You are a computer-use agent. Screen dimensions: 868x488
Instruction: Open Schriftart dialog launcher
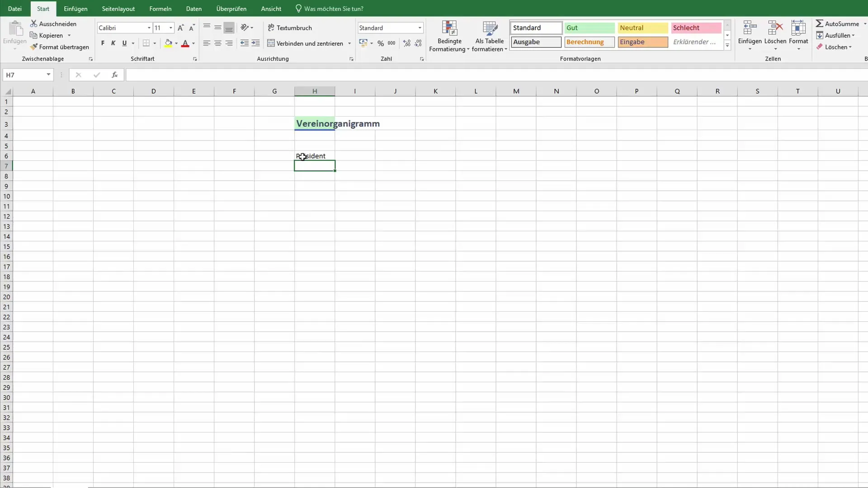pos(195,59)
